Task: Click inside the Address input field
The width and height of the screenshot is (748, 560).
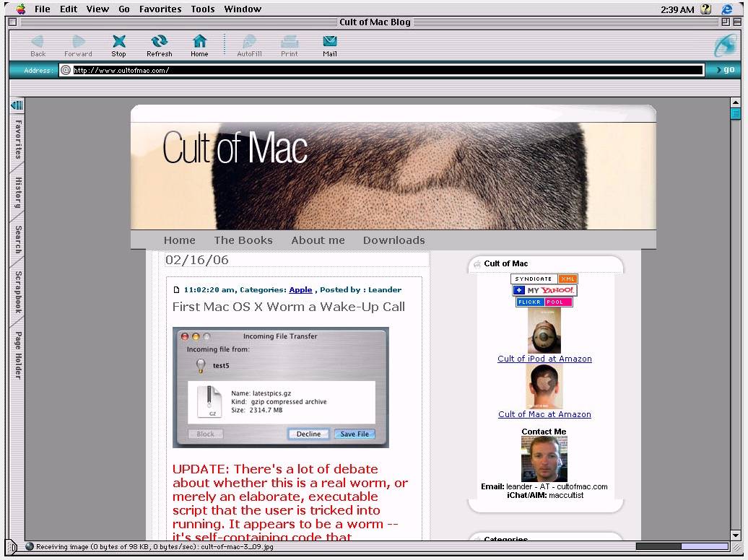Action: click(x=289, y=70)
